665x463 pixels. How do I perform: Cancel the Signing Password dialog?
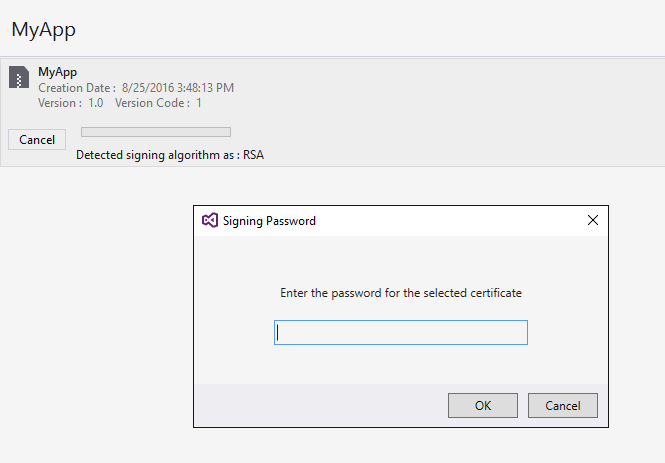(x=562, y=405)
